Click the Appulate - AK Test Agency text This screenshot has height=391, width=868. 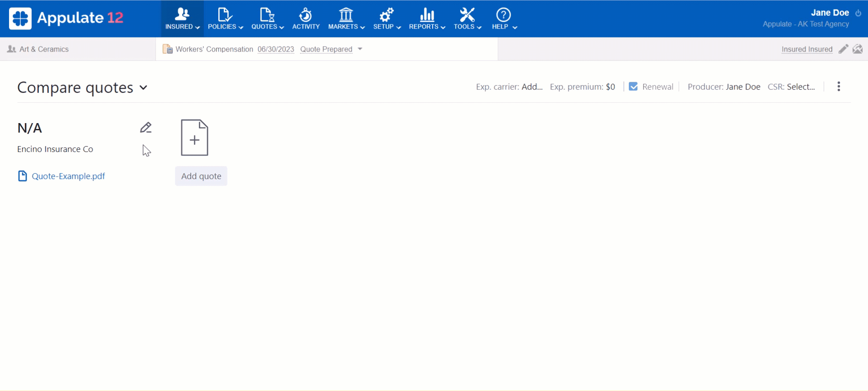click(805, 24)
